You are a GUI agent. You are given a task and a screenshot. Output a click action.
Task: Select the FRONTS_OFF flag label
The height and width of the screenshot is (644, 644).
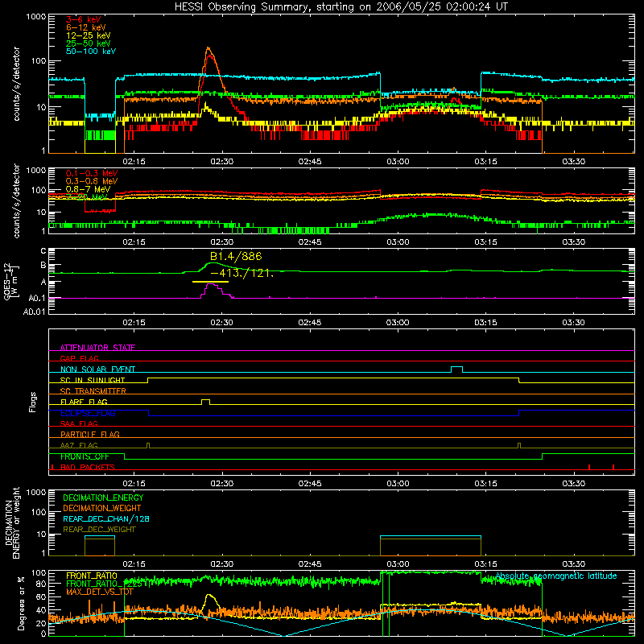point(85,456)
